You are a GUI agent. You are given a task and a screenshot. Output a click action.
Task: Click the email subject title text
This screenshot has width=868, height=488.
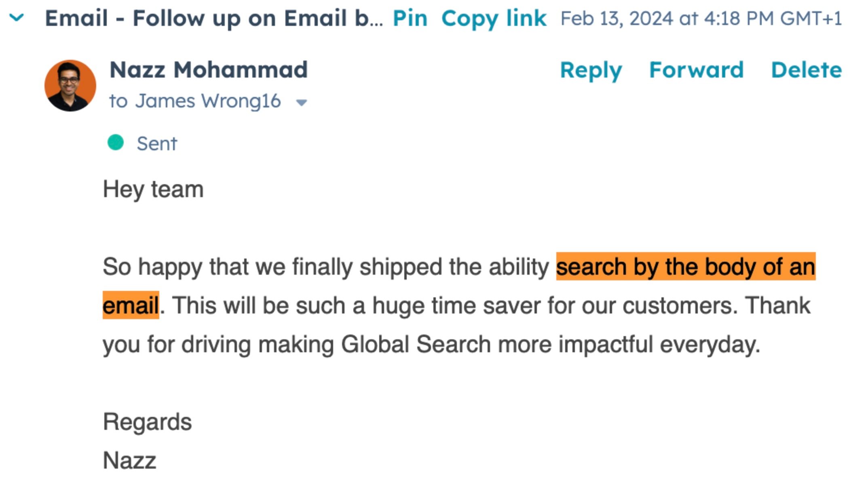click(x=213, y=19)
